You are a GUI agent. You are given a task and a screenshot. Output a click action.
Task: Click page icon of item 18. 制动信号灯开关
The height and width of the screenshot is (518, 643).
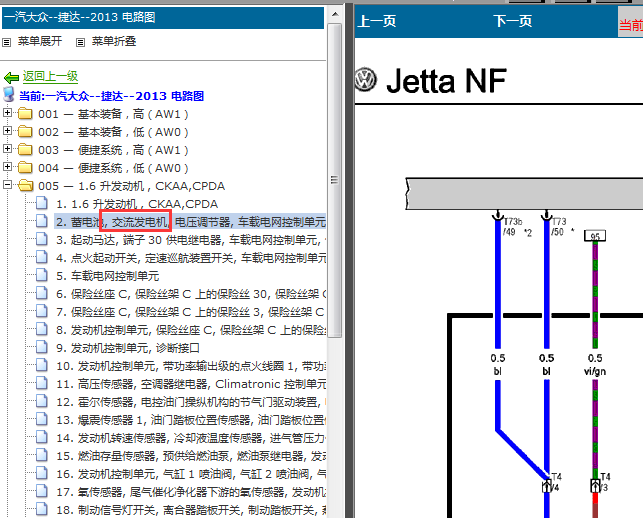click(x=41, y=509)
